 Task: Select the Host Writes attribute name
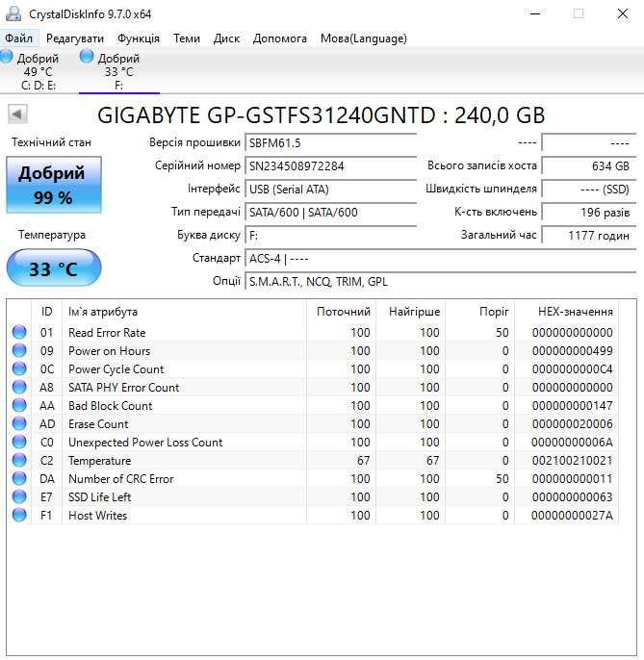tap(98, 516)
